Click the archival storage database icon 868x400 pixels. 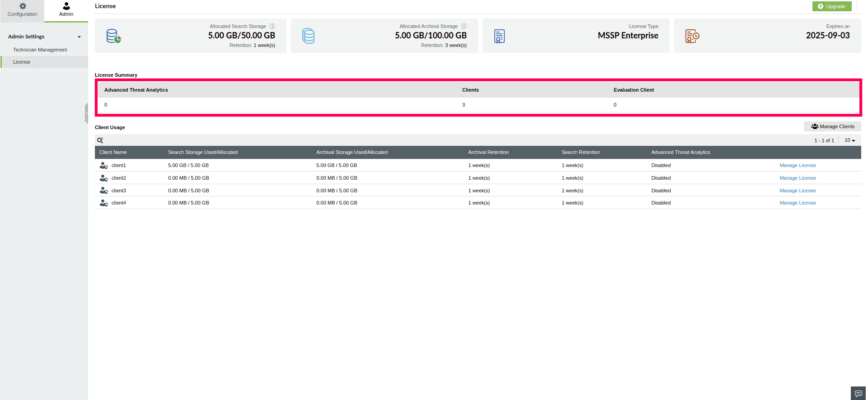pyautogui.click(x=309, y=36)
